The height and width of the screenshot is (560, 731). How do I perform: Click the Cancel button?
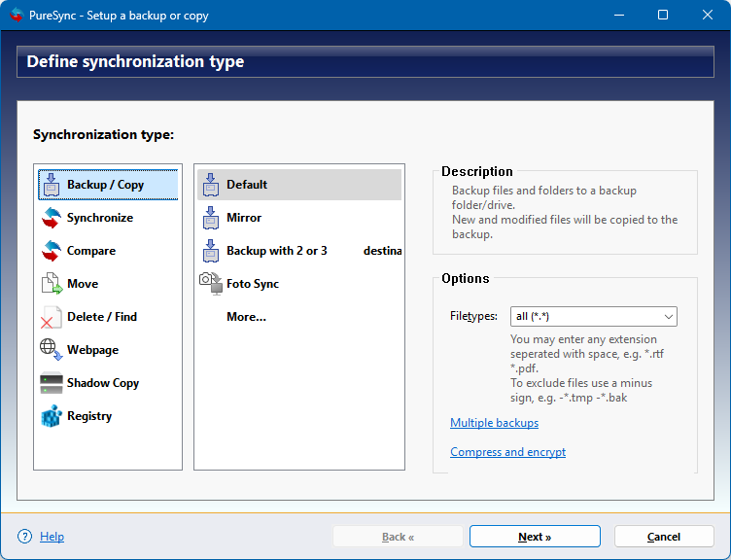tap(664, 537)
